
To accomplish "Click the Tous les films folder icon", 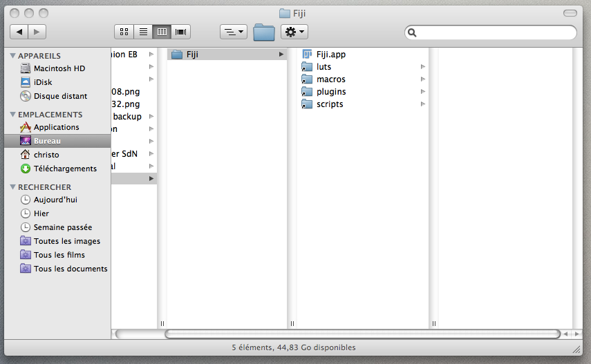I will tap(26, 255).
